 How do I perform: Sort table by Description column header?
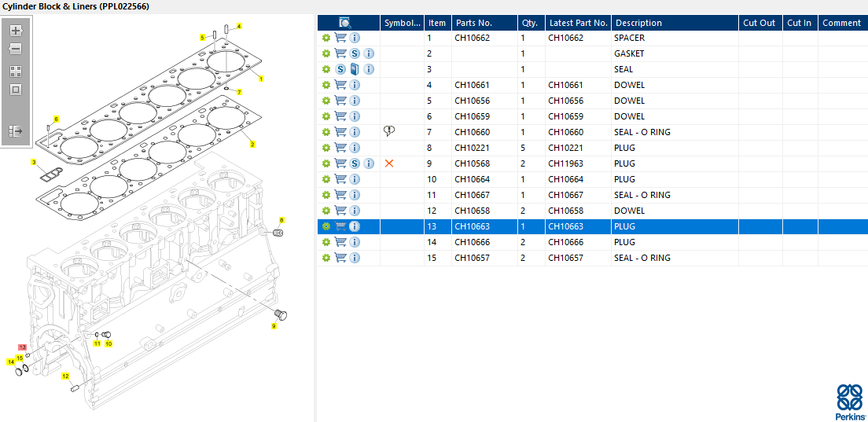point(639,23)
